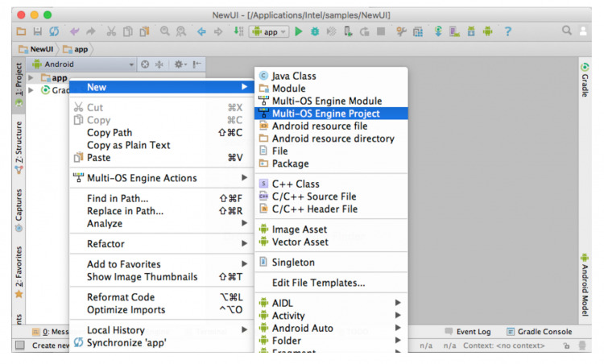Click the Help question mark icon
Image resolution: width=604 pixels, height=364 pixels.
pos(508,31)
